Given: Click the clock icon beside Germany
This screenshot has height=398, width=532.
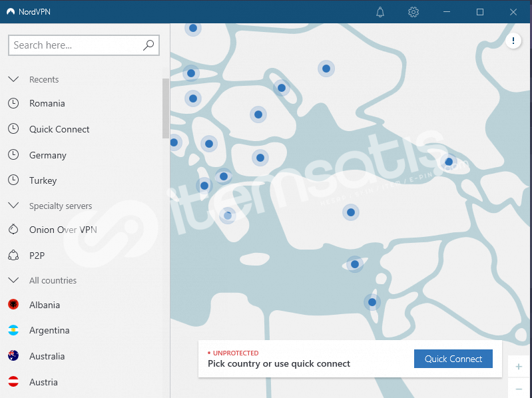Looking at the screenshot, I should click(13, 154).
